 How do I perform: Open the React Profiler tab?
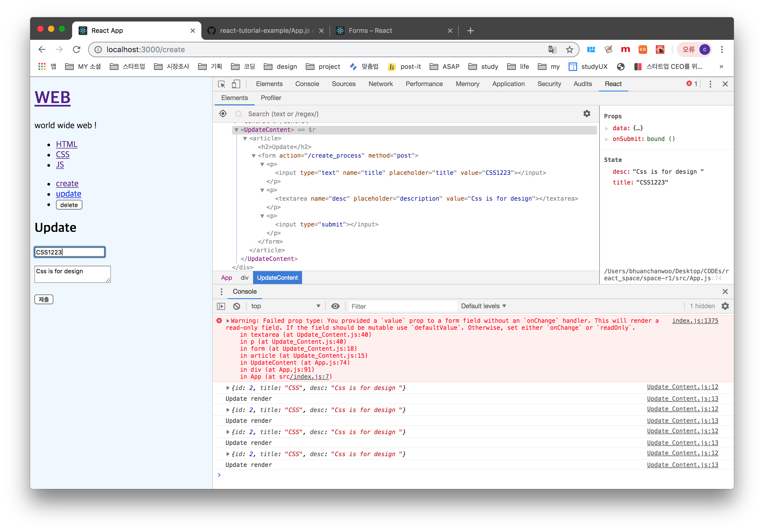pyautogui.click(x=271, y=98)
